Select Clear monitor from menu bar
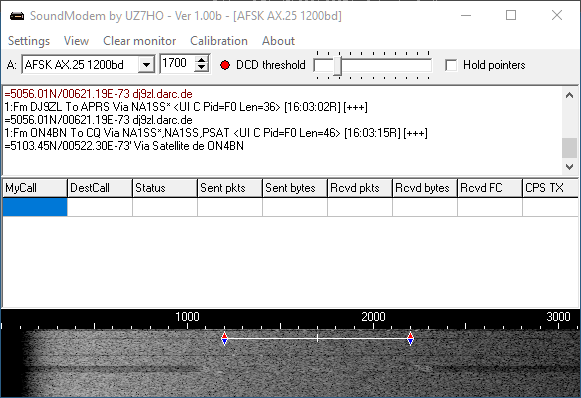The image size is (581, 398). [139, 41]
